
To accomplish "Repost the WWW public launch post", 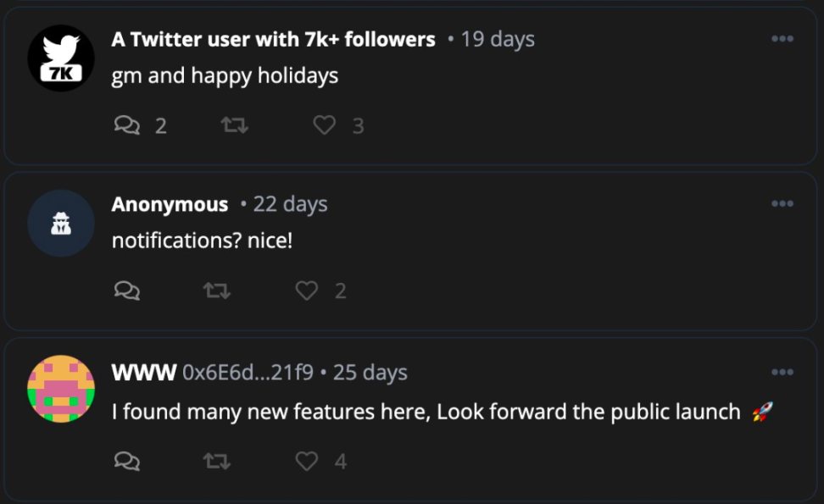I will tap(217, 461).
